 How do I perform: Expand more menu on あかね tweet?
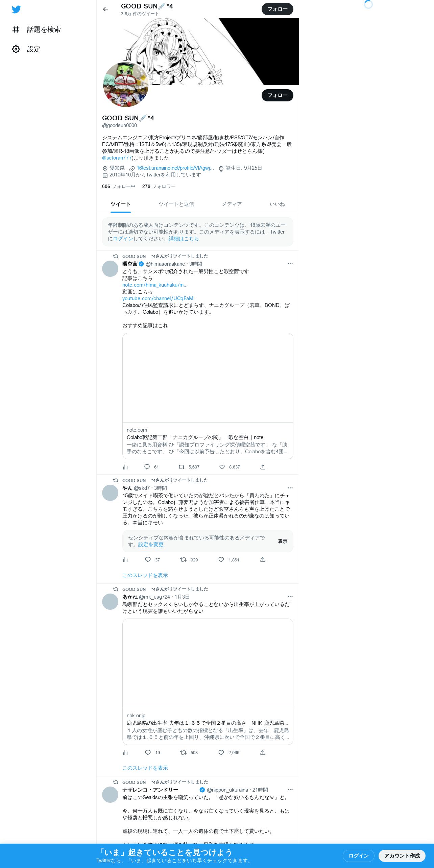[290, 597]
